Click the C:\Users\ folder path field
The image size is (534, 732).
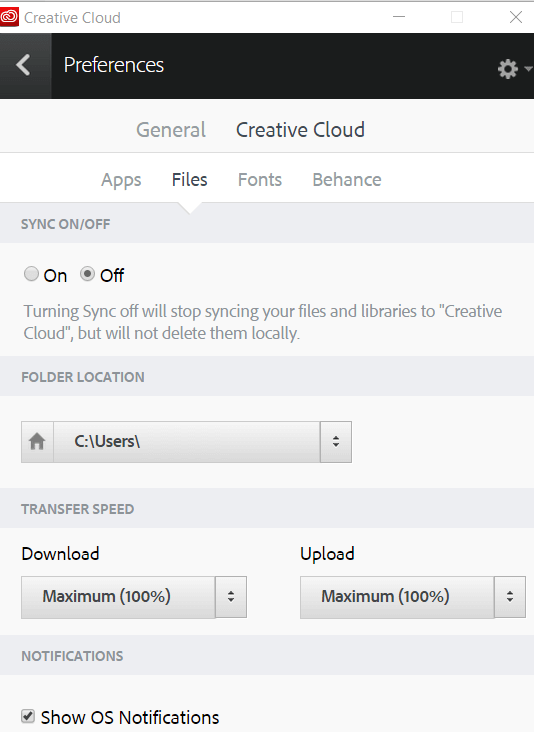click(187, 442)
